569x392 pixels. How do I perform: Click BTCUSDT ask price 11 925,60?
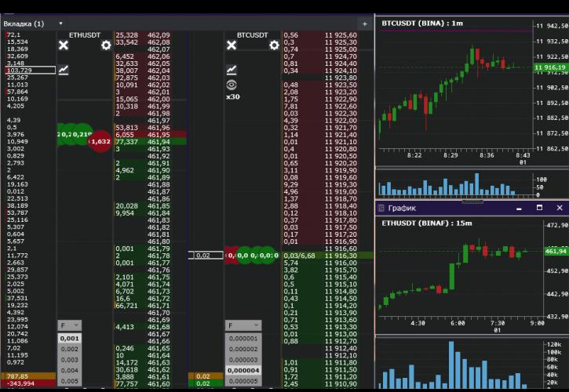click(x=341, y=35)
